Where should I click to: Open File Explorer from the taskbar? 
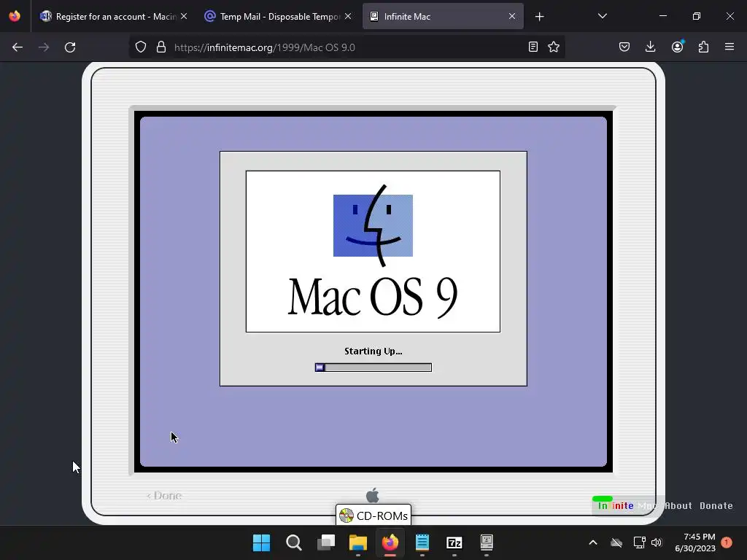[357, 542]
